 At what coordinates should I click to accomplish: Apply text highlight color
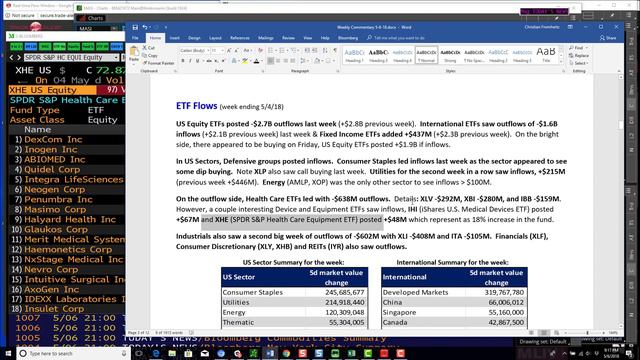coord(245,61)
